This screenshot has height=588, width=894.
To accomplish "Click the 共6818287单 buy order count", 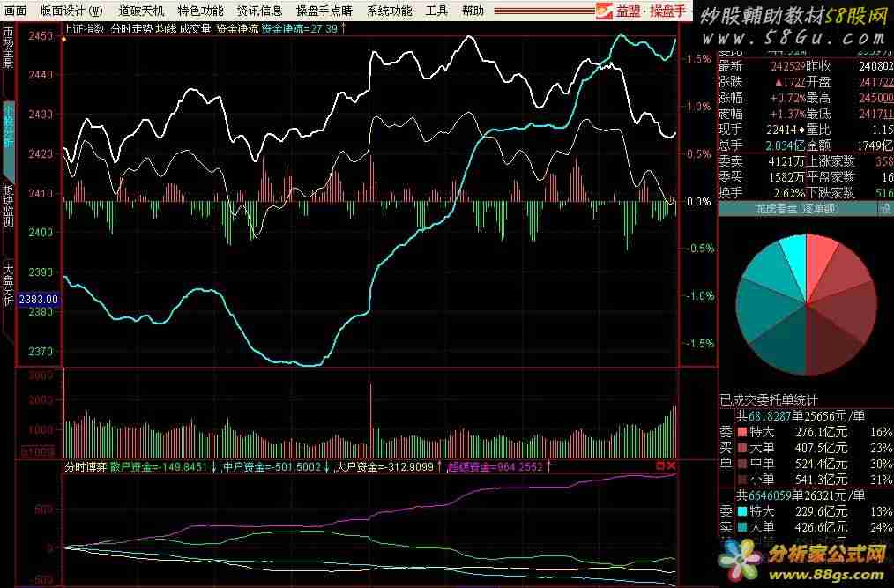I will (770, 417).
